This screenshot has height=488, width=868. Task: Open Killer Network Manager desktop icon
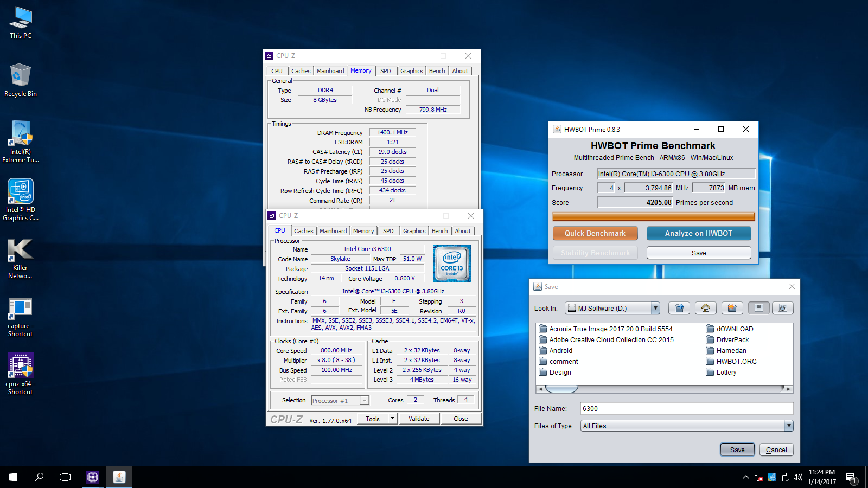(21, 259)
